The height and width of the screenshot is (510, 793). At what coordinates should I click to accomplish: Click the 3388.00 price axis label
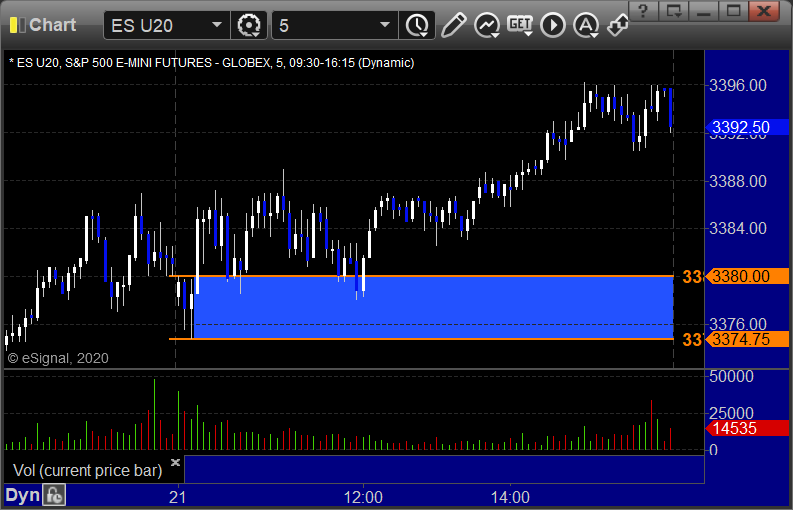coord(738,181)
